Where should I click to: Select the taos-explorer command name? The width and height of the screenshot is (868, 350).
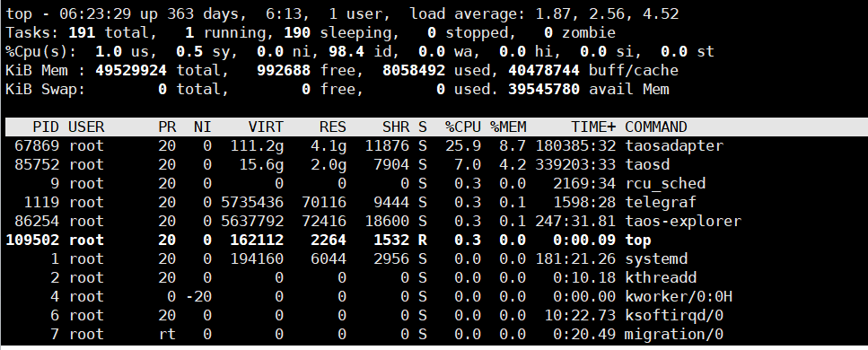683,222
